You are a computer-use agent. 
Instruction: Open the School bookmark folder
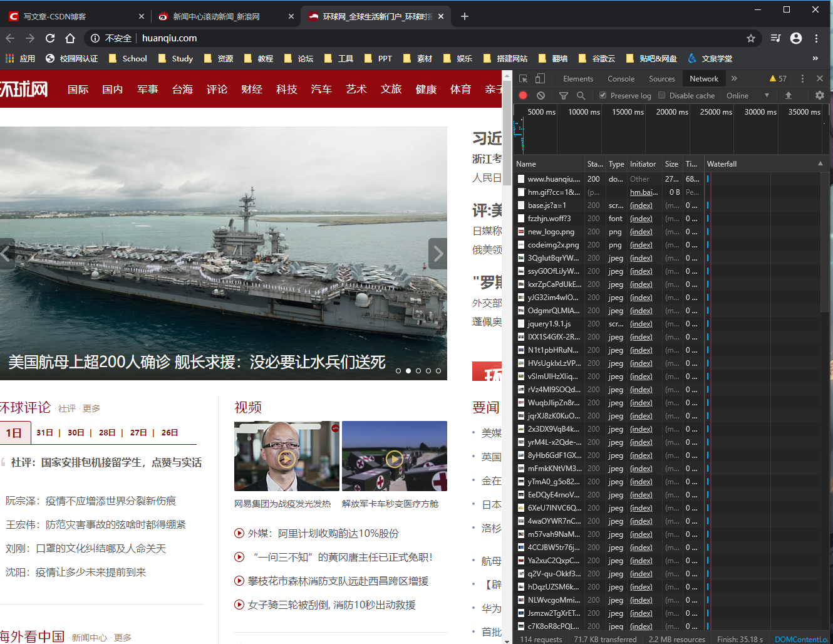tap(128, 58)
